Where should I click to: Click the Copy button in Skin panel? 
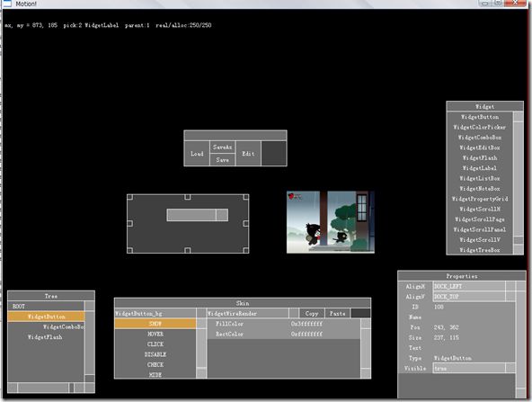click(312, 313)
